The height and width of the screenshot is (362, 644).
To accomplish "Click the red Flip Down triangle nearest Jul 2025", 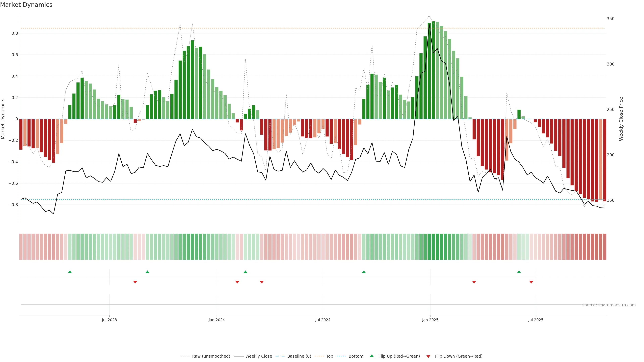I will coord(531,282).
